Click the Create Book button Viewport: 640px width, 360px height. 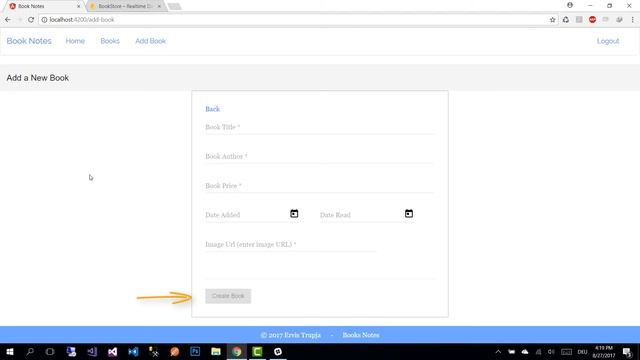tap(228, 296)
